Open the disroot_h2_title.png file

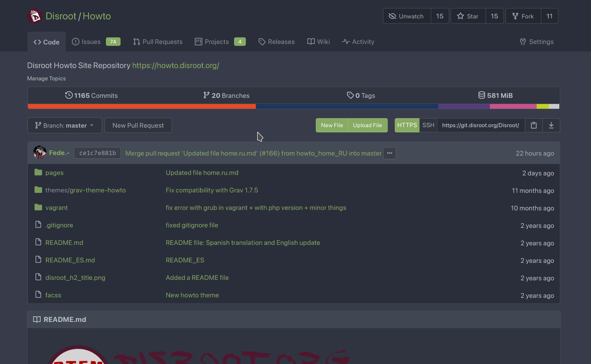[75, 278]
